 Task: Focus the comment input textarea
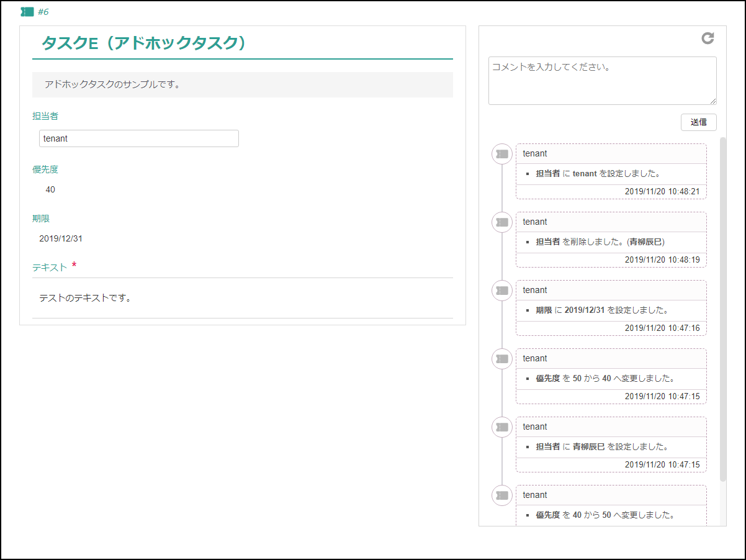click(603, 81)
